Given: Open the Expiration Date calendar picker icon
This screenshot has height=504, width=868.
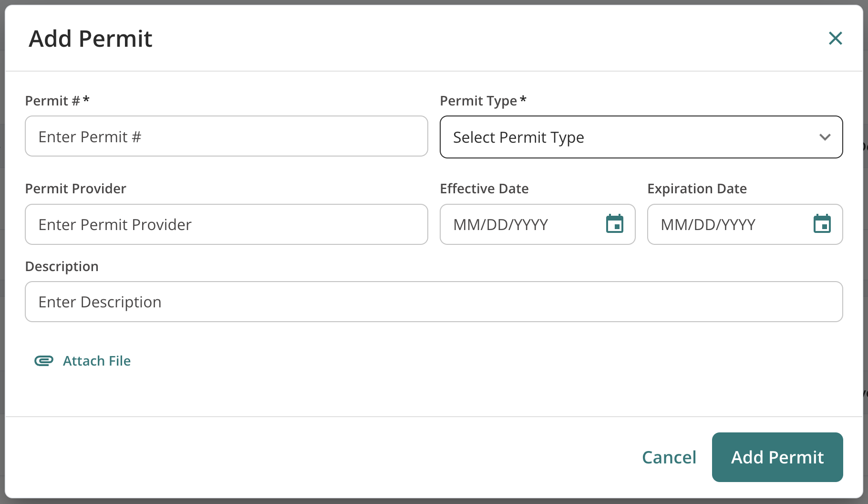Looking at the screenshot, I should 822,224.
